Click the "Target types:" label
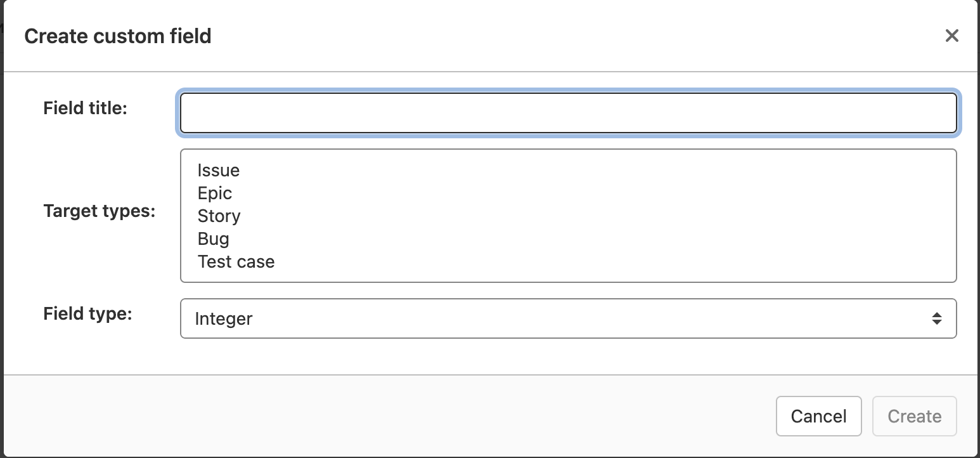Screen dimensions: 980x458 (100, 211)
